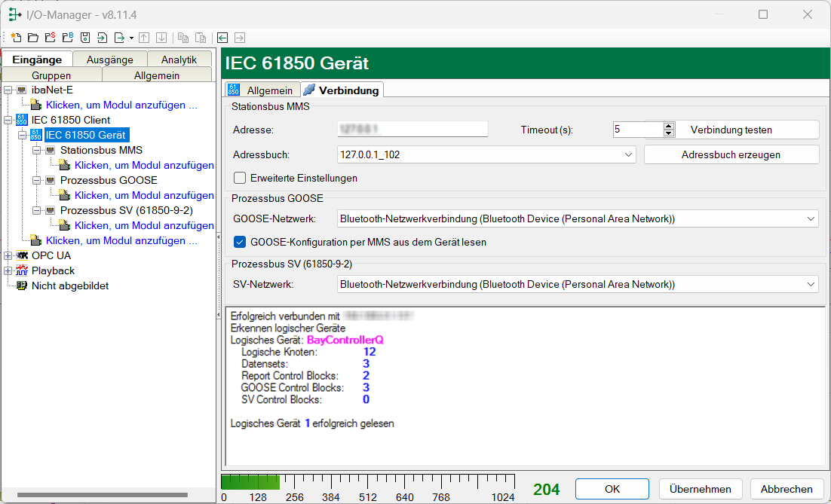The height and width of the screenshot is (504, 831).
Task: Switch to the Ausgänge tab
Action: [x=109, y=60]
